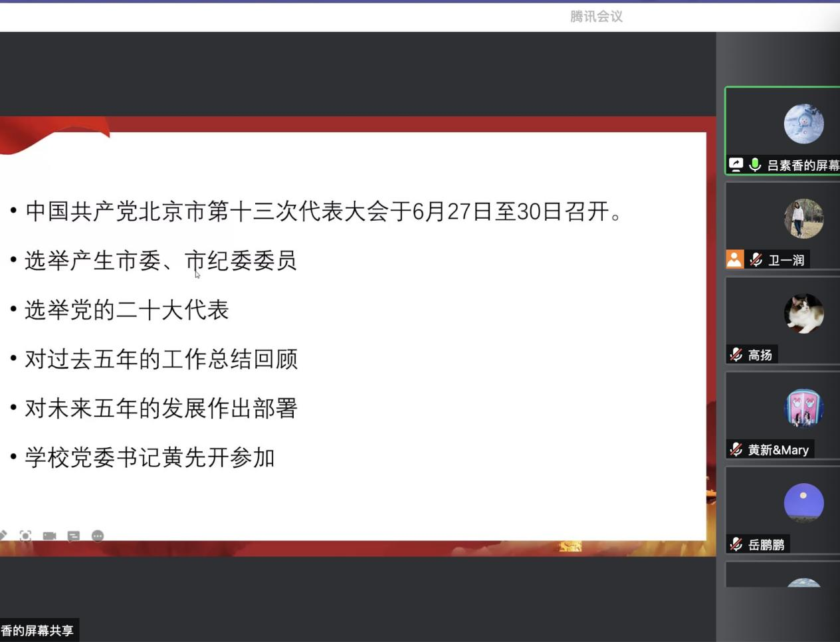
Task: Click the orange host icon beside 卫一润
Action: point(734,259)
